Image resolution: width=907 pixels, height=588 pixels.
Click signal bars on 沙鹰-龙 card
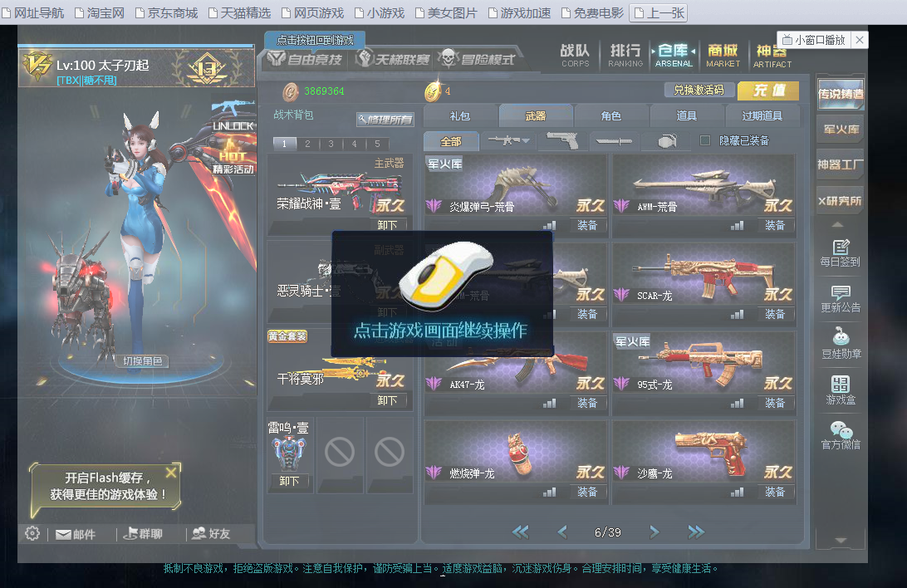[737, 492]
